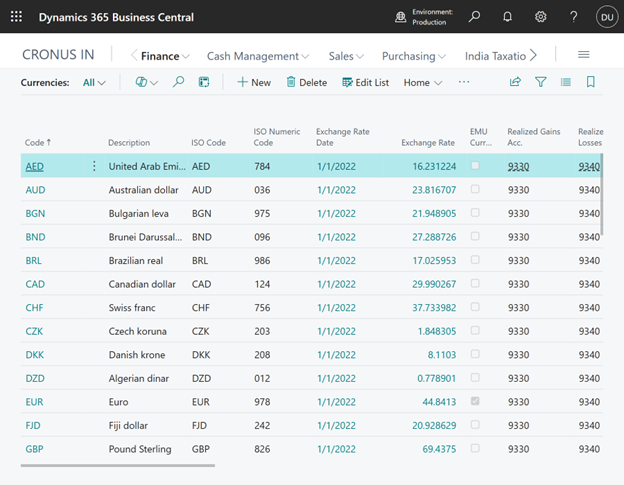Click the layout view icon beside search
This screenshot has width=624, height=485.
tap(204, 82)
